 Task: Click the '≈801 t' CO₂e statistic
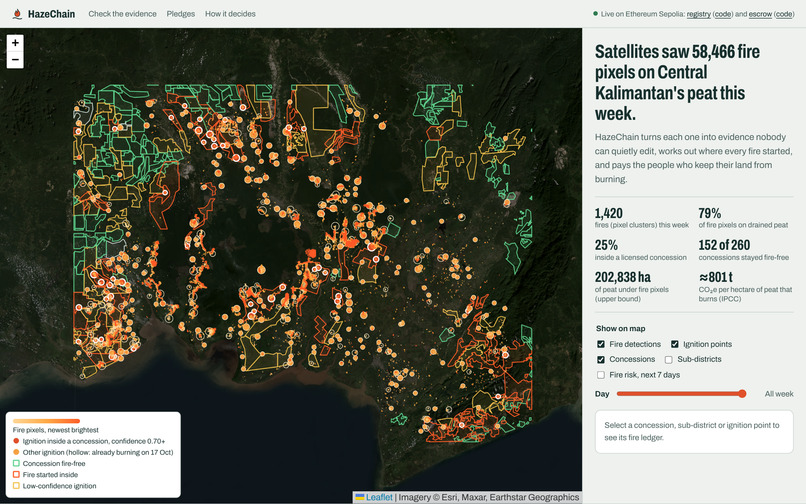tap(716, 278)
